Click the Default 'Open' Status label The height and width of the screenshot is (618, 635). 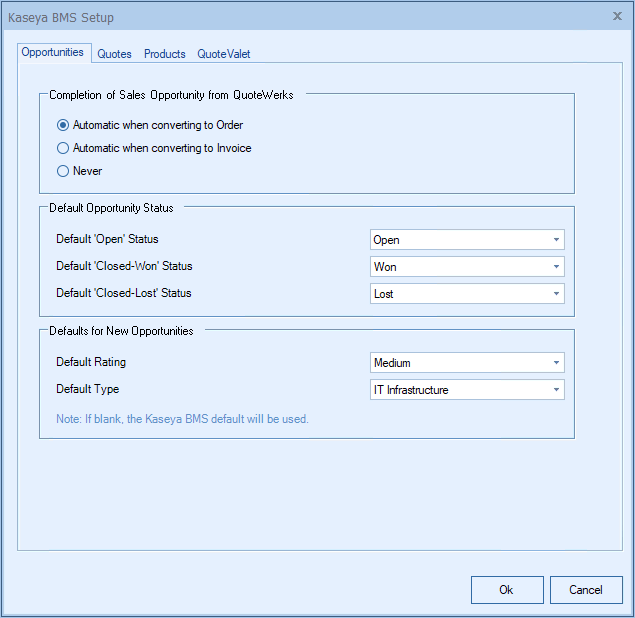point(107,239)
